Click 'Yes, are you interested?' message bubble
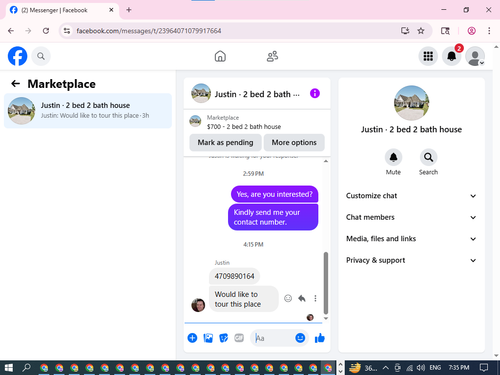500x375 pixels. point(274,194)
